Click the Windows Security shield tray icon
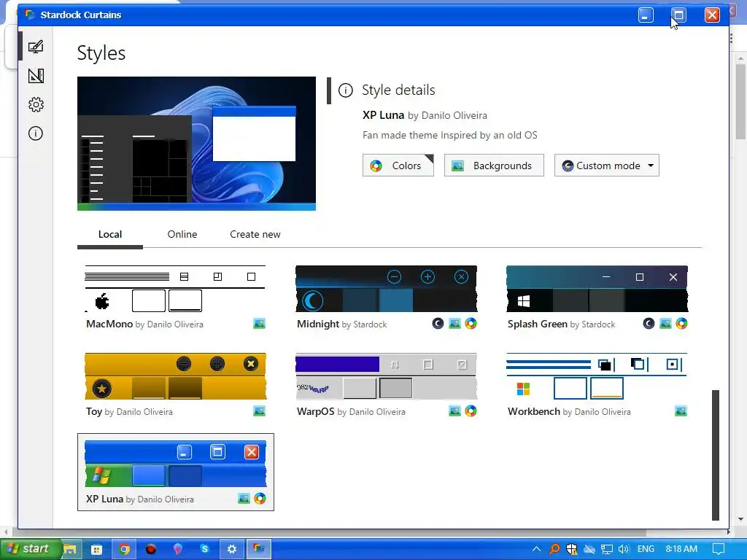 (572, 549)
